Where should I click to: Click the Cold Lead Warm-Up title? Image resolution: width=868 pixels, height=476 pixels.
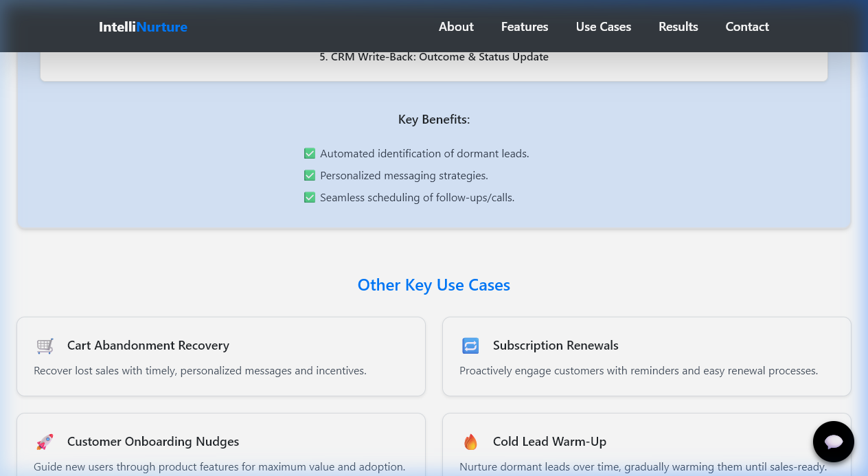pyautogui.click(x=549, y=442)
